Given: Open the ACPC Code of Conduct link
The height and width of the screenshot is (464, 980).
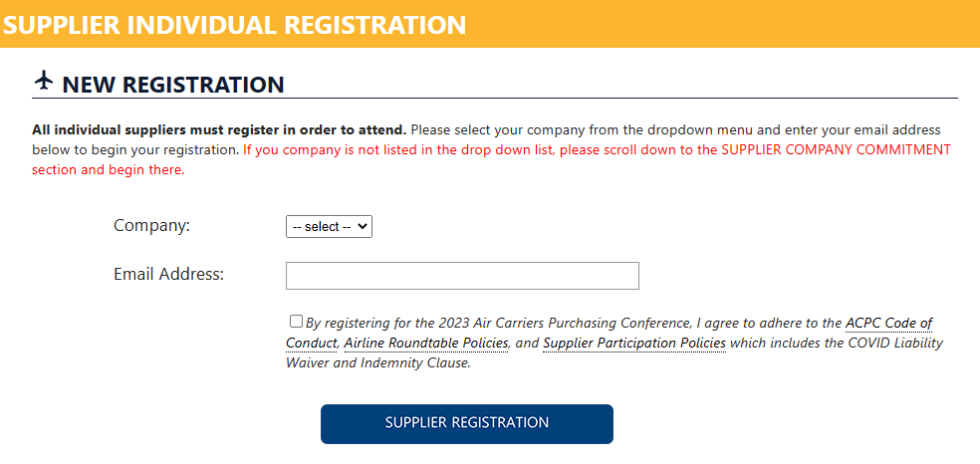Looking at the screenshot, I should click(610, 334).
